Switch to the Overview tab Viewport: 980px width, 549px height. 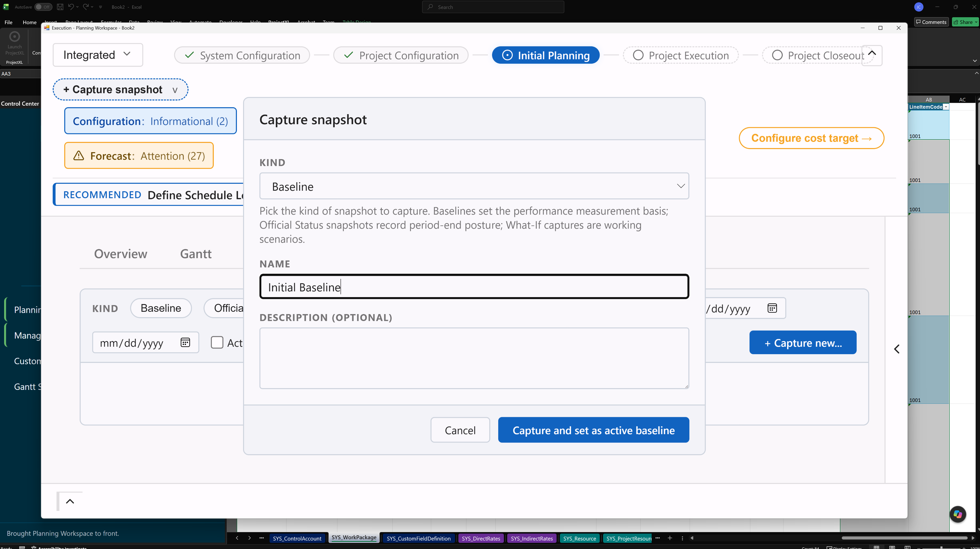[121, 254]
